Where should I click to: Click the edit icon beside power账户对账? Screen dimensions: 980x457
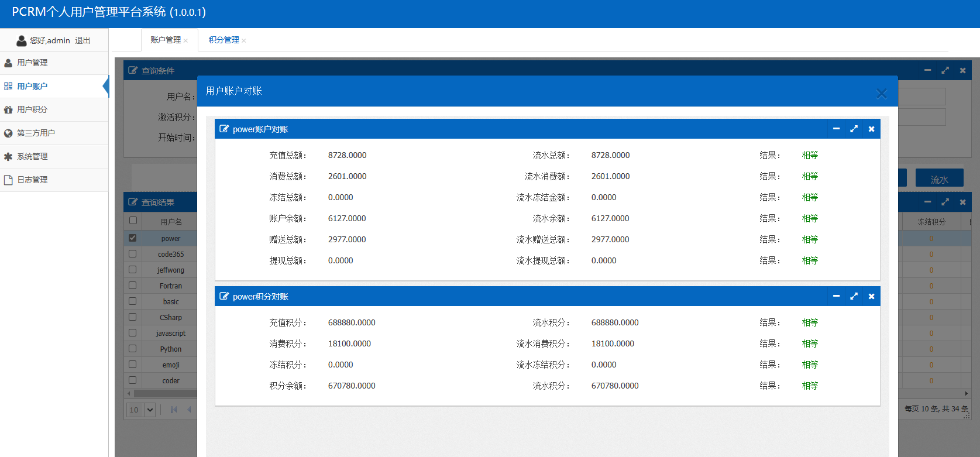click(x=224, y=129)
